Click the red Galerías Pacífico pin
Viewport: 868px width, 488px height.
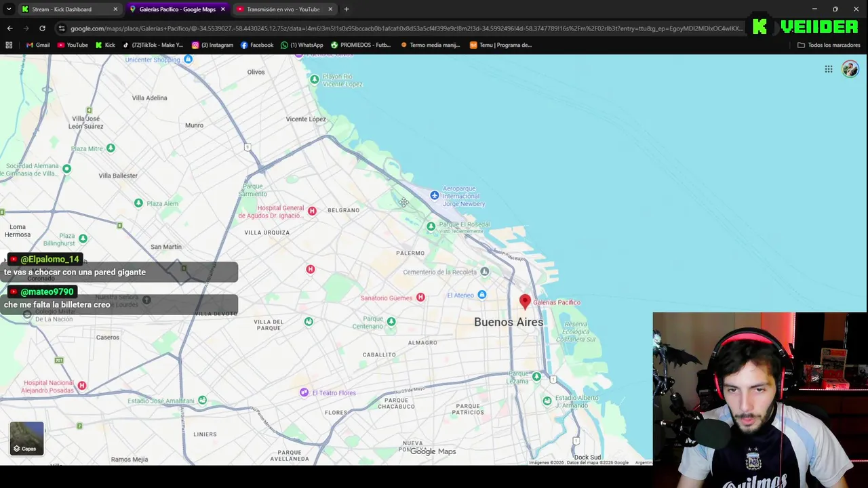(x=525, y=302)
